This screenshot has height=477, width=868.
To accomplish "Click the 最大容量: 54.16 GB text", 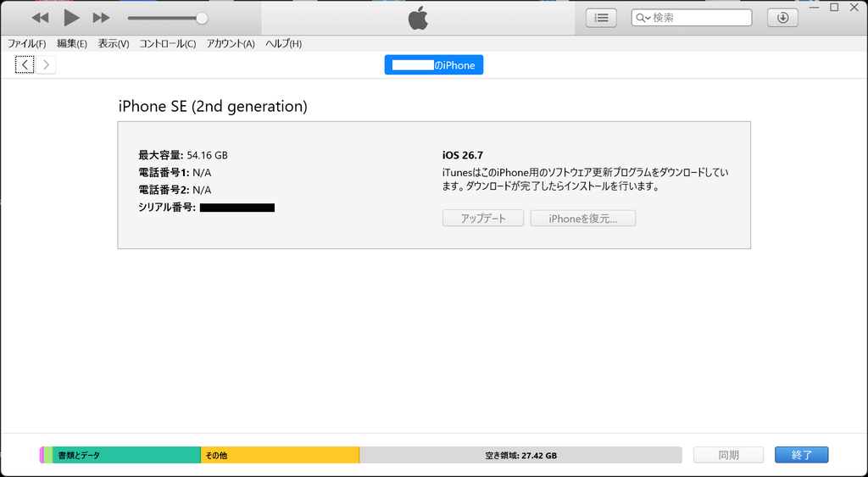I will [183, 155].
